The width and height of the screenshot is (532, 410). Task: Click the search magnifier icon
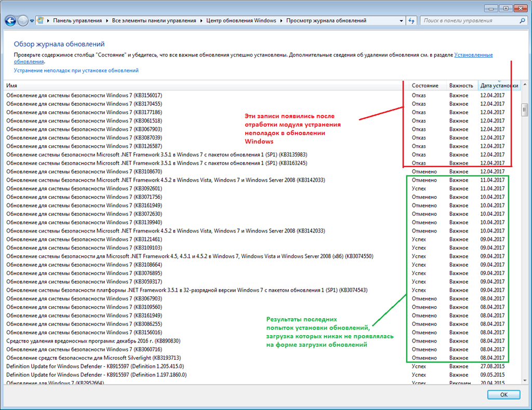point(522,21)
